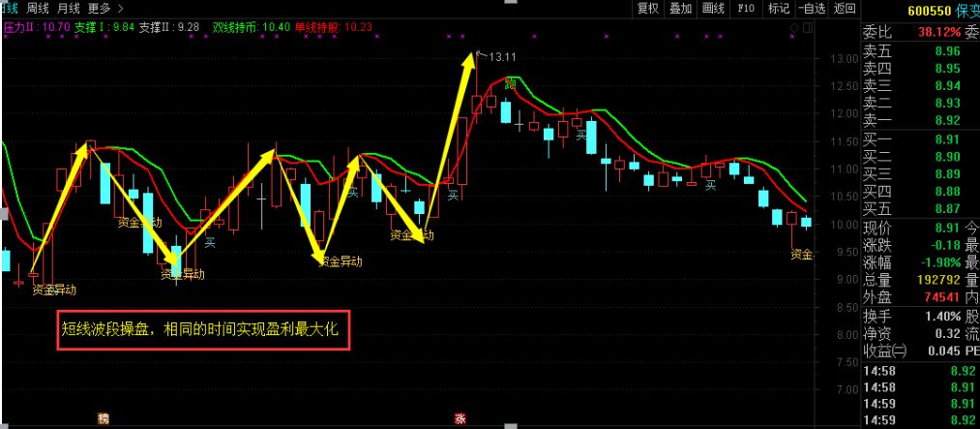Screen dimensions: 980x429
Task: Select the 买五 price 8.87
Action: [947, 209]
